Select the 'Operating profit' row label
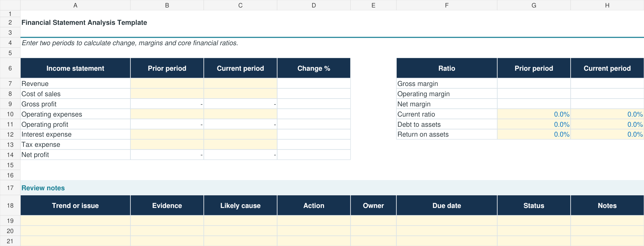The height and width of the screenshot is (246, 644). click(x=45, y=124)
